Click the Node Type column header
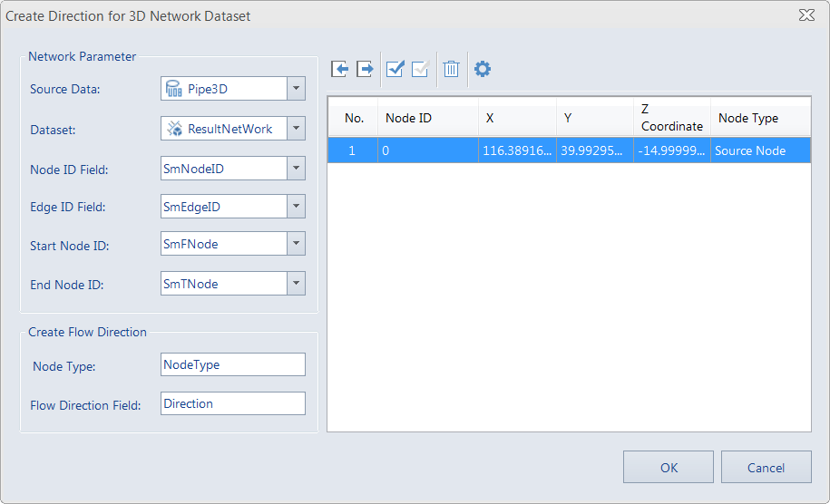 pos(760,118)
